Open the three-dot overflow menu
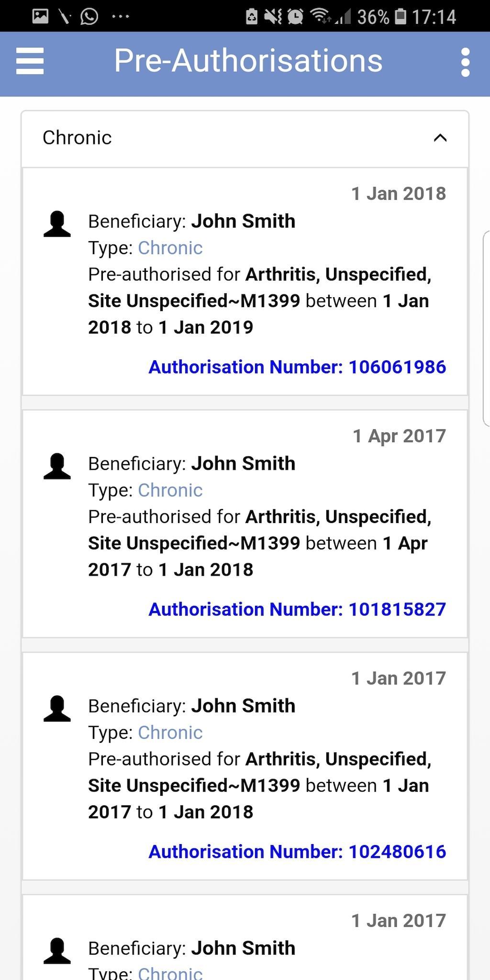Viewport: 490px width, 980px height. coord(465,62)
